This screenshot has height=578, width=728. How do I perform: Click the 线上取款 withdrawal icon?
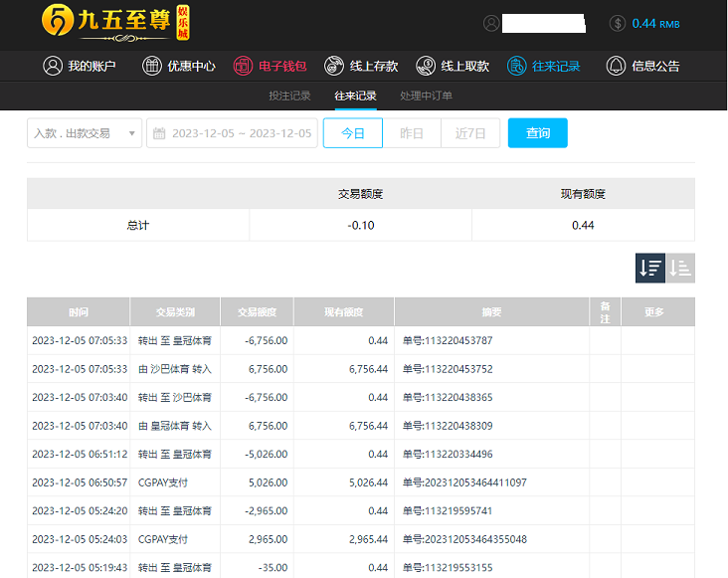point(427,66)
